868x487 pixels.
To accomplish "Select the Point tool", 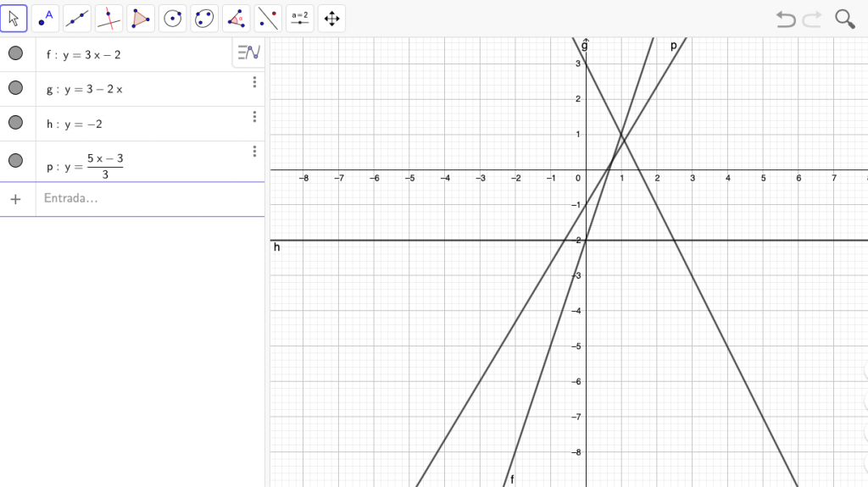I will coord(46,18).
